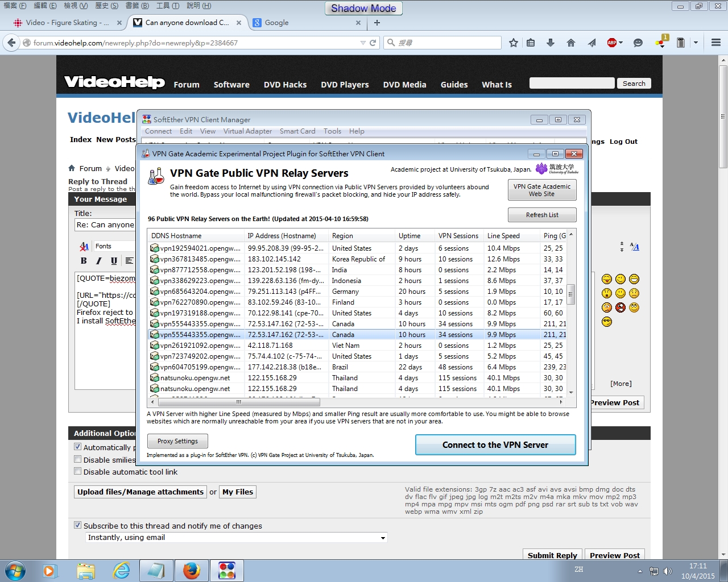Click the [More] smilies link

coord(621,384)
